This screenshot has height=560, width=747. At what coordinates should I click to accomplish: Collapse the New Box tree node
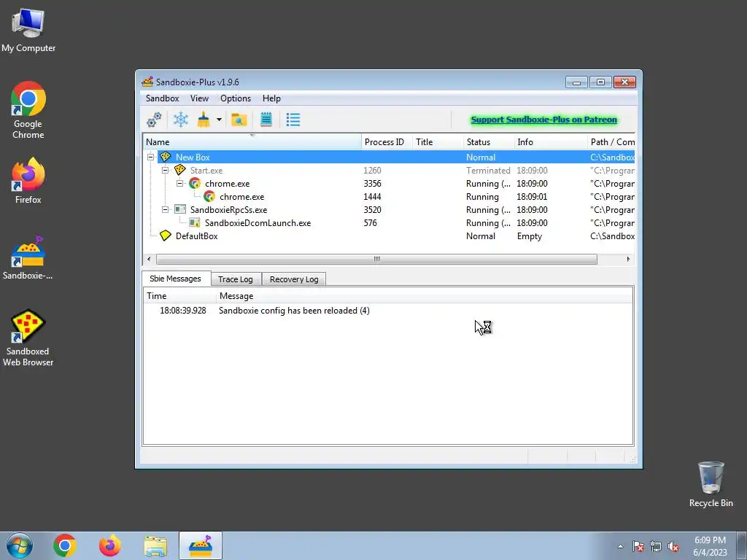150,157
